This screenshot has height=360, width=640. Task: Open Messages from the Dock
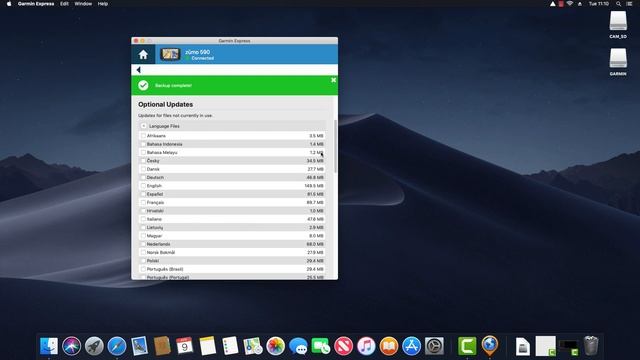click(x=298, y=346)
